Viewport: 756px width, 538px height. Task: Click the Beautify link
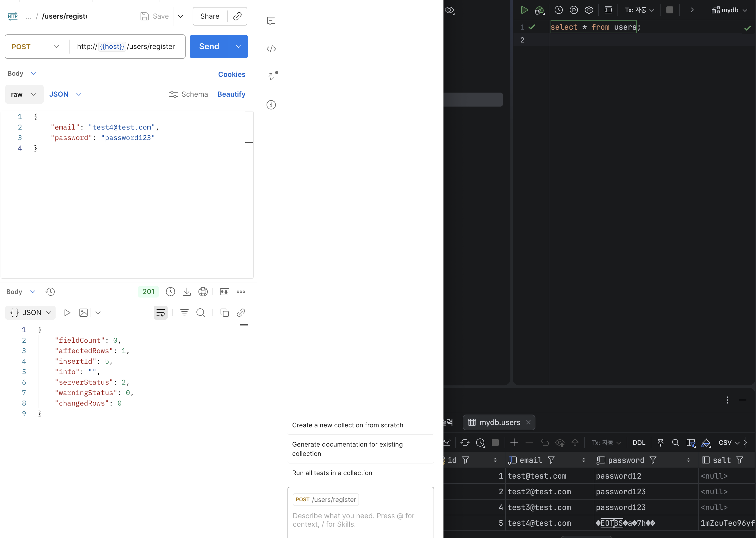pyautogui.click(x=231, y=94)
